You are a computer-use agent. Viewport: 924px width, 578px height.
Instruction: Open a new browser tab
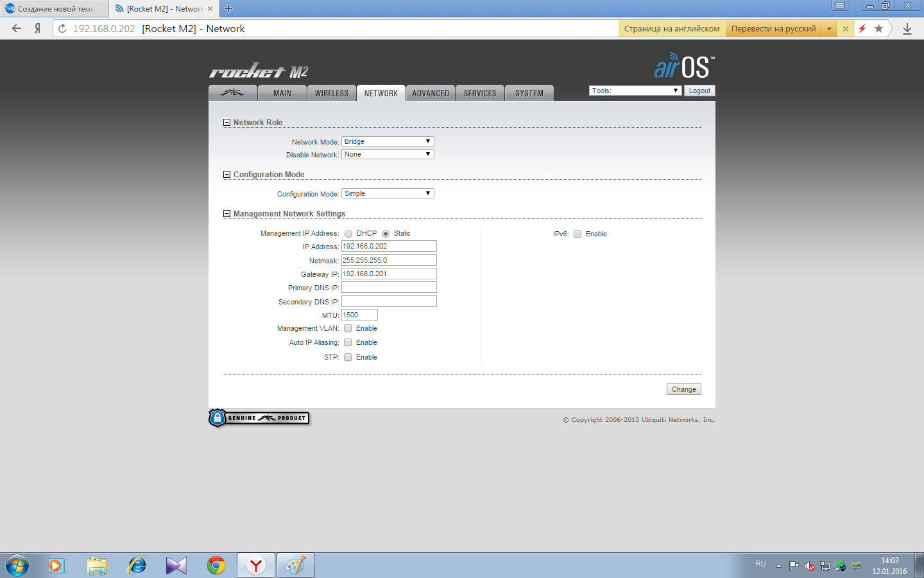(228, 8)
